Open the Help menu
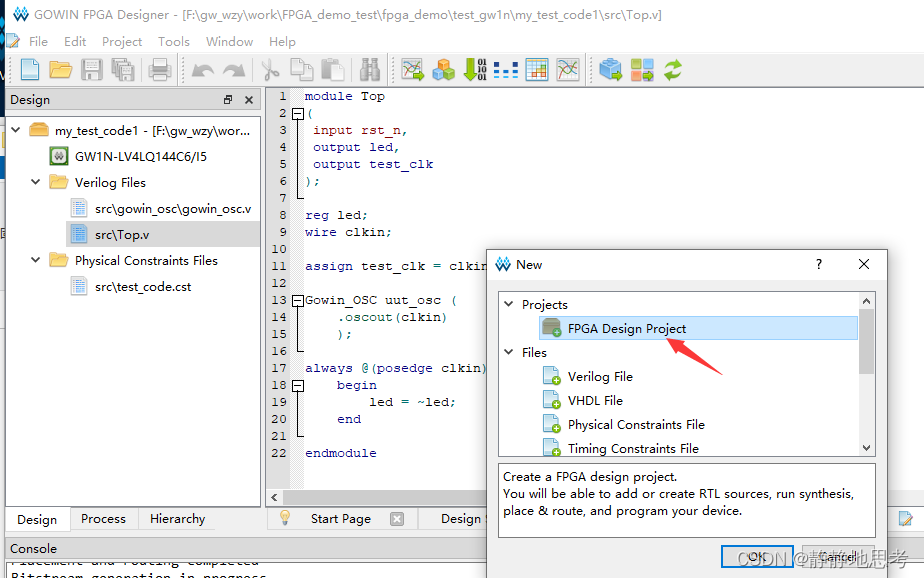The image size is (924, 578). point(282,41)
